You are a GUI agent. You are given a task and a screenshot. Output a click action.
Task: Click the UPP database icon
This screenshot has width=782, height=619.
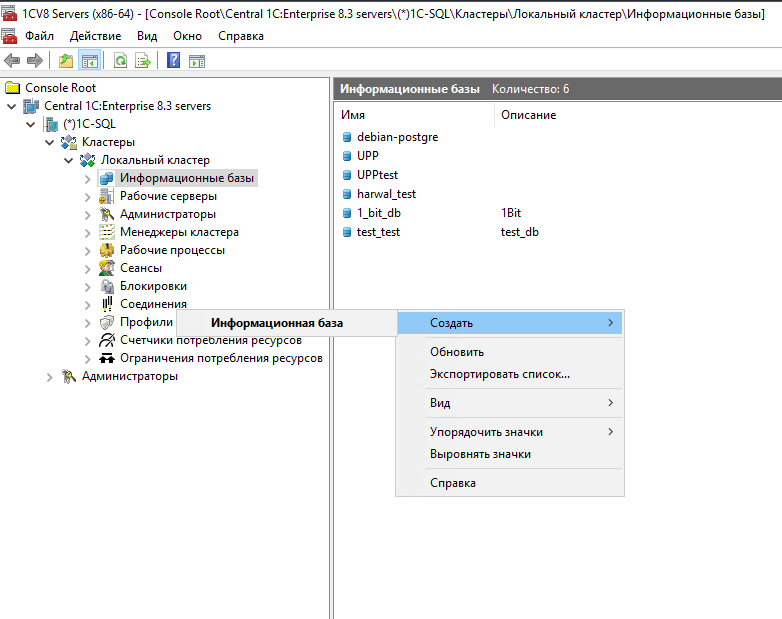point(347,156)
